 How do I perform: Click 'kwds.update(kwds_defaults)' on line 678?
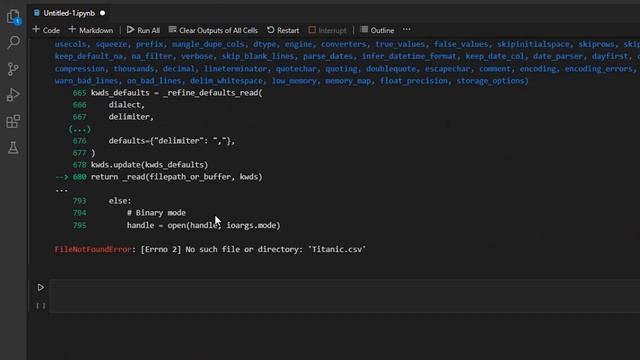[x=149, y=164]
